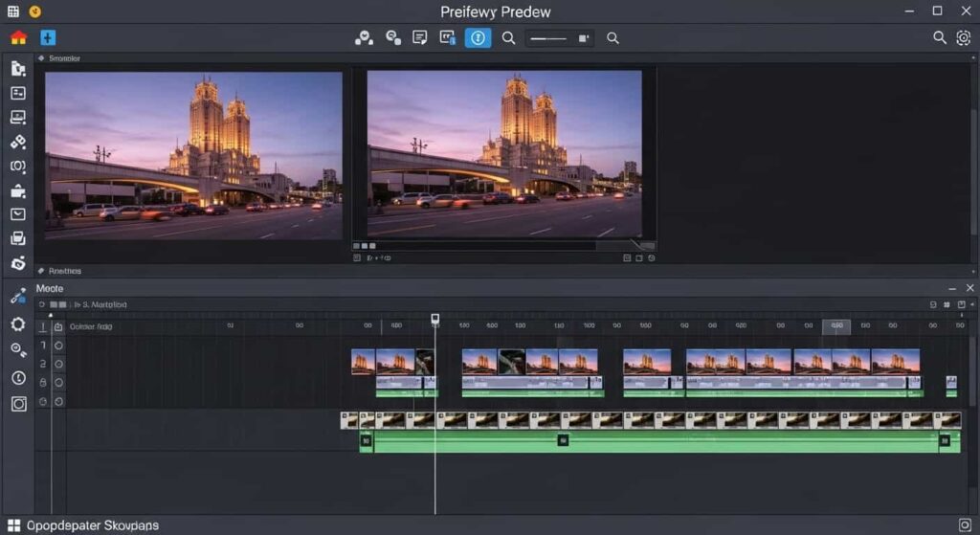
Task: Open the people group icon in top toolbar
Action: tap(364, 38)
